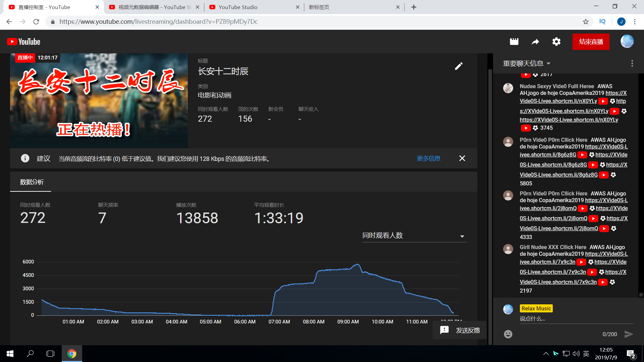Open the account avatar in YouTube header
Viewport: 644px width, 362px height.
[627, 42]
